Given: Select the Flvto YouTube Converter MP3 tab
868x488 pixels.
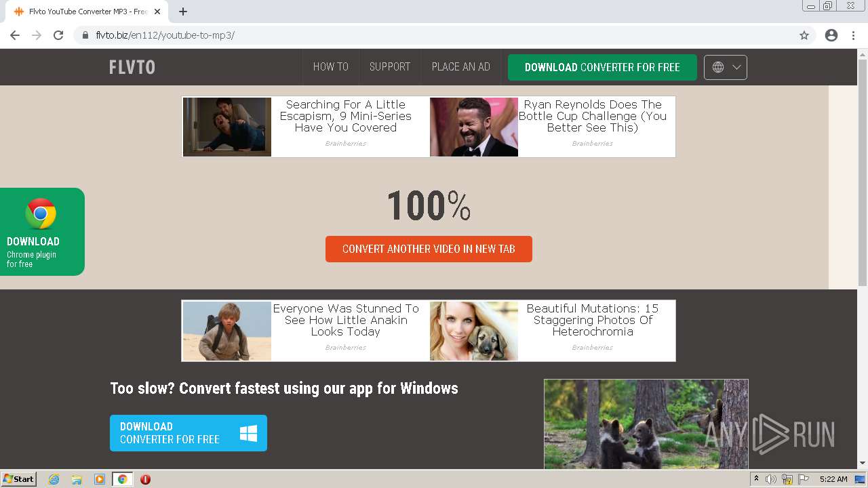Looking at the screenshot, I should (x=87, y=12).
